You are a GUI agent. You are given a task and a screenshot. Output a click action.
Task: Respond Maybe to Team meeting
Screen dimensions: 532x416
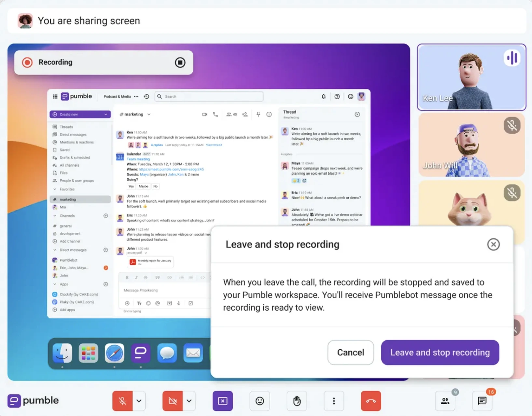tap(143, 186)
